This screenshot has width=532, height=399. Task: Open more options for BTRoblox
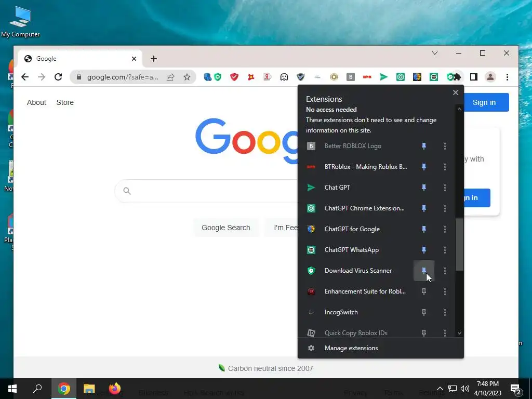[x=445, y=167]
